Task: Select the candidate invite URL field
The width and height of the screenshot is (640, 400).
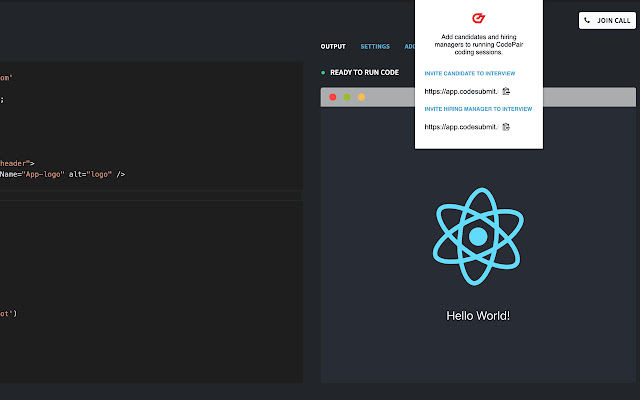Action: (461, 91)
